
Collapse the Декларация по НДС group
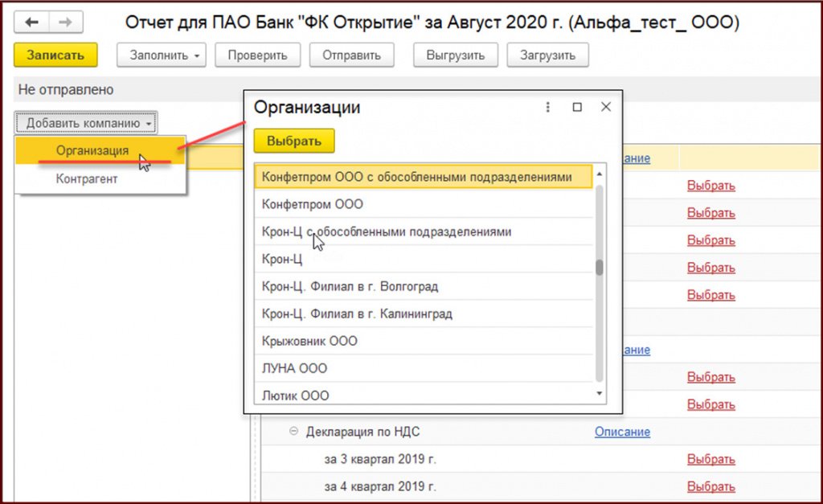click(x=294, y=432)
